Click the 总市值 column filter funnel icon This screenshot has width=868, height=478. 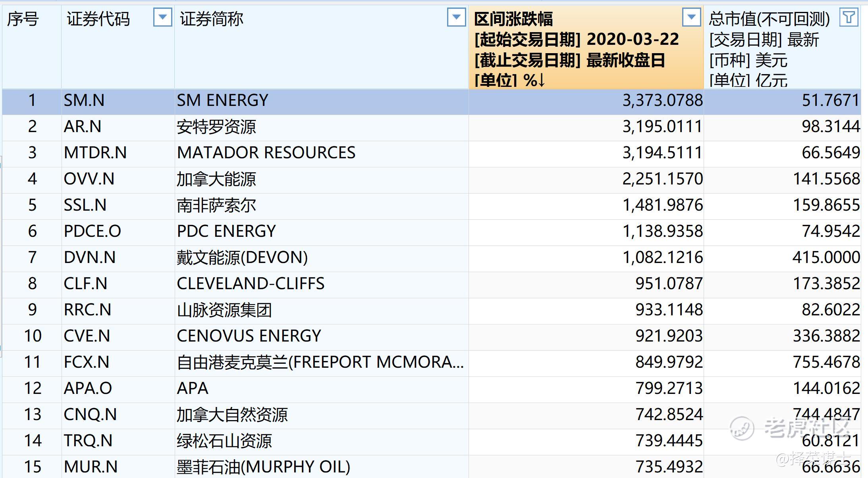[x=849, y=17]
